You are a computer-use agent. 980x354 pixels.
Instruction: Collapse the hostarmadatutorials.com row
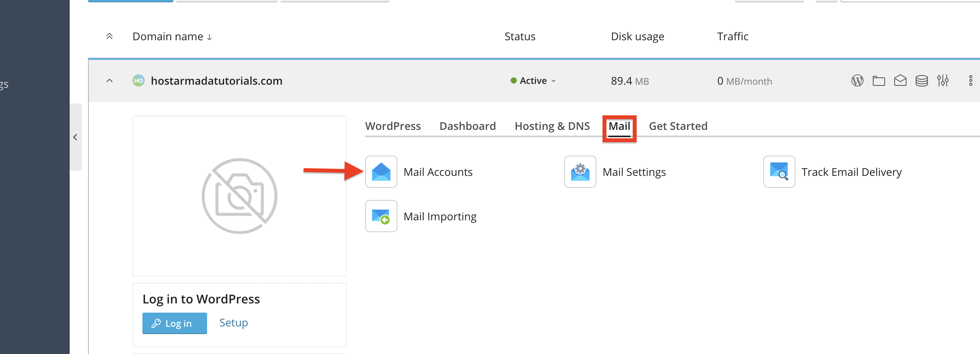(x=109, y=81)
